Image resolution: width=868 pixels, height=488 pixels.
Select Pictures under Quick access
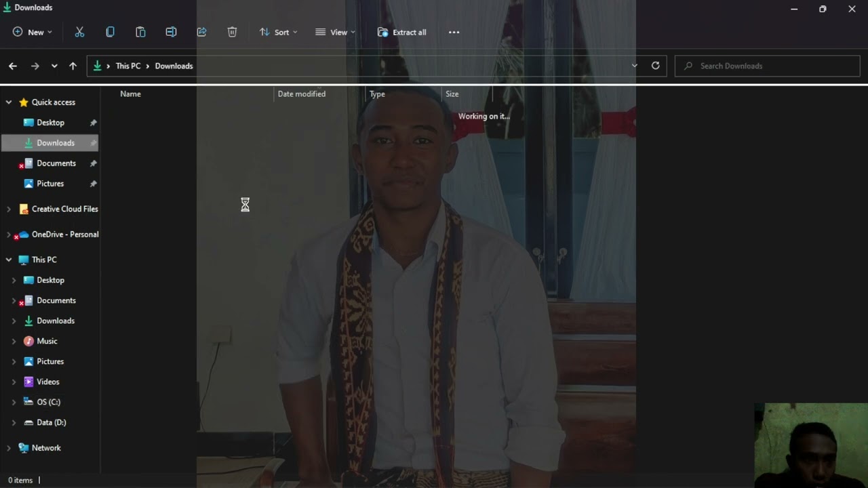tap(50, 184)
